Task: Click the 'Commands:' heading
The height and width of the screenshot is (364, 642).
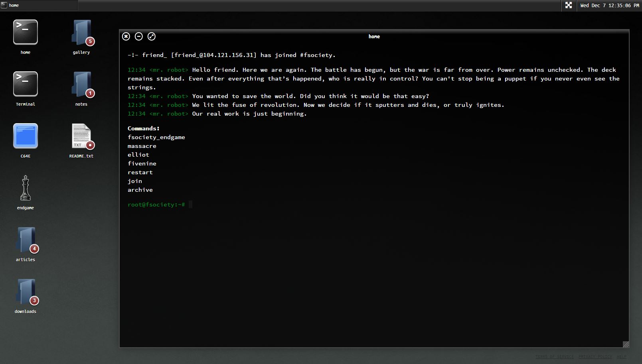Action: click(144, 128)
